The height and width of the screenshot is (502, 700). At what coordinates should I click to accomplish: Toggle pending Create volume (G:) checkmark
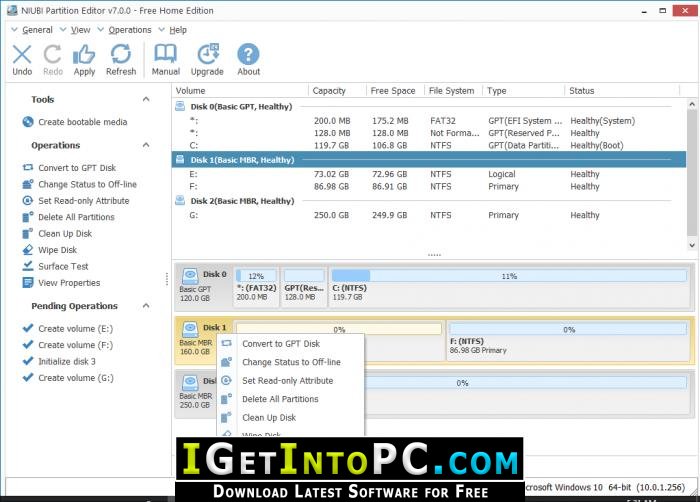(x=28, y=377)
